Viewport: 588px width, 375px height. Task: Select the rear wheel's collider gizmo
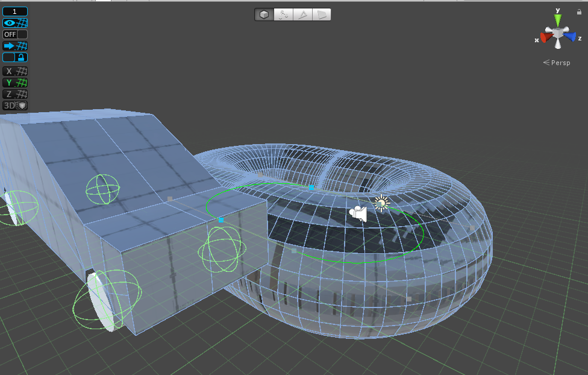point(18,207)
